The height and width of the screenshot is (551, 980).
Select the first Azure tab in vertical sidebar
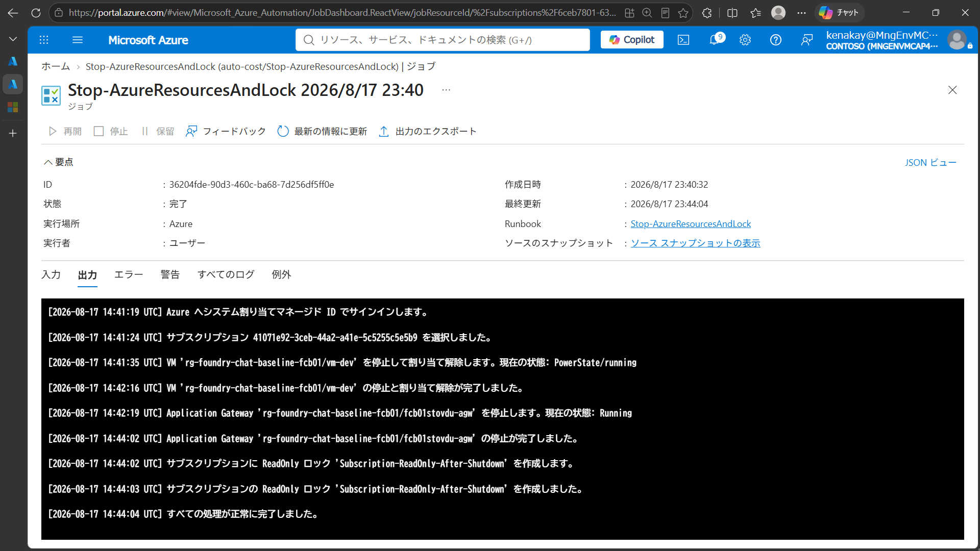click(13, 61)
